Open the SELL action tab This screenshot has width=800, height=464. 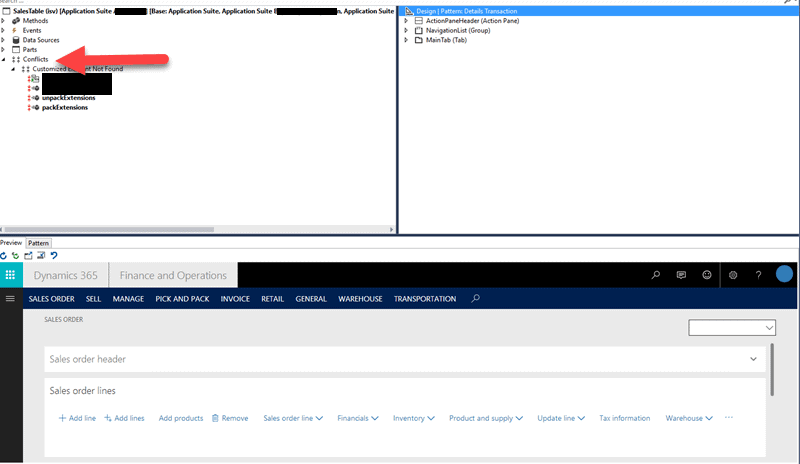(93, 299)
